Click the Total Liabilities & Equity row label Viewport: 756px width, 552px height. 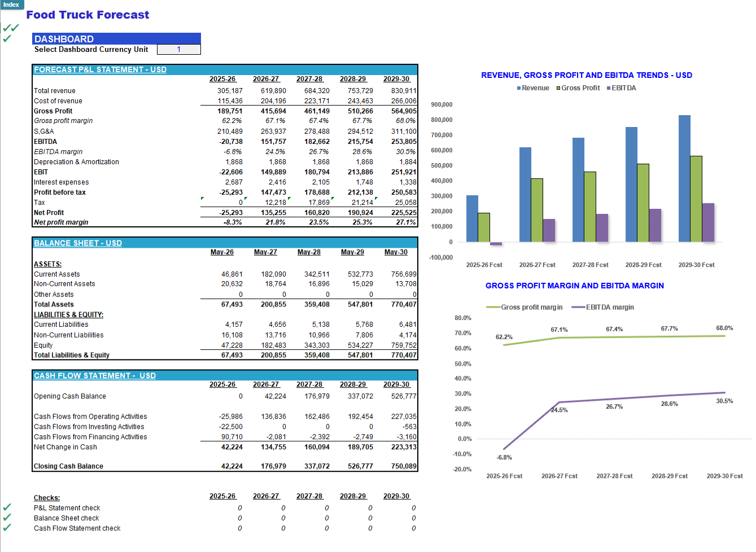(72, 355)
